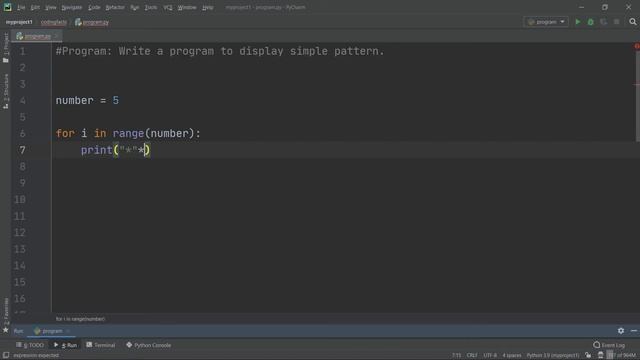
Task: Click codingfacts folder breadcrumb
Action: pyautogui.click(x=53, y=22)
